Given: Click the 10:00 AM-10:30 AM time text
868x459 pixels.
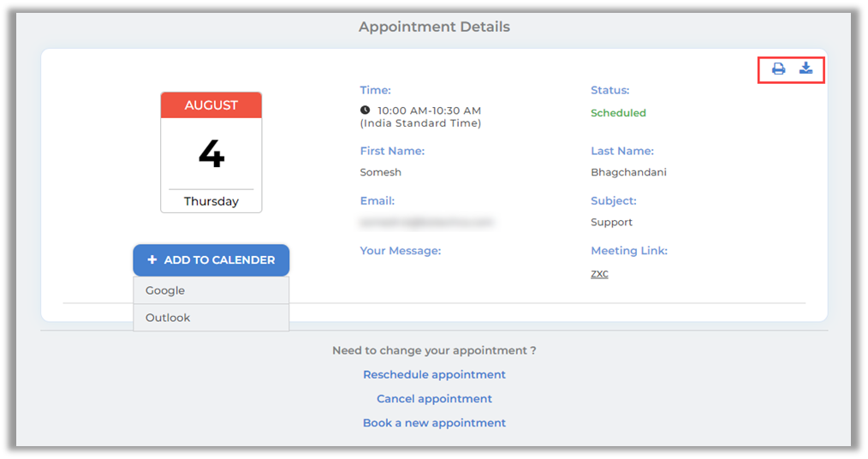Looking at the screenshot, I should (429, 110).
